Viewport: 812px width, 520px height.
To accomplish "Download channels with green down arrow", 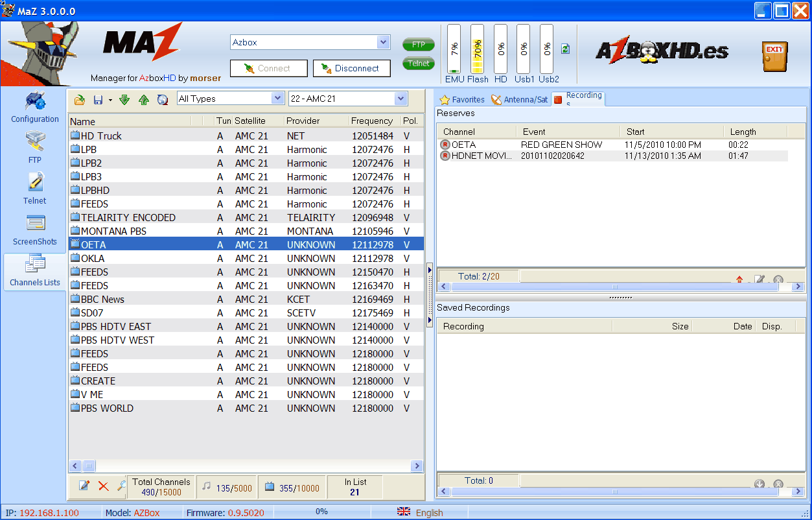I will (124, 100).
